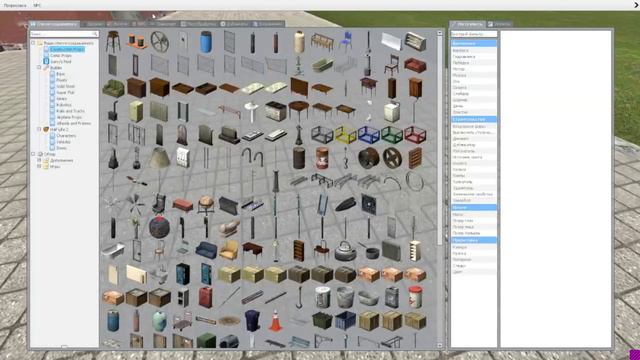Screen dimensions: 640x360
Task: Spawn the blue couch prop
Action: [206, 251]
